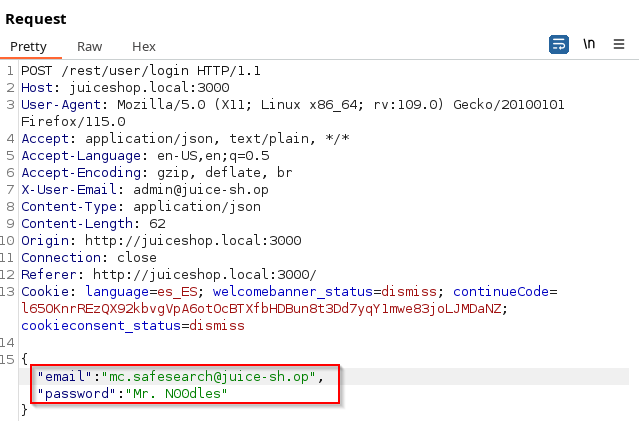Click the password value Mr. N00dles
Screen dimensions: 640x421
tap(176, 394)
